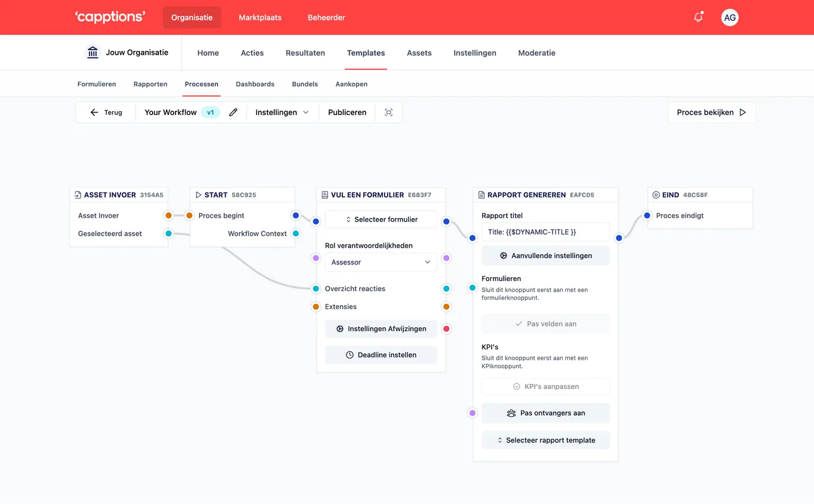This screenshot has height=504, width=814.
Task: Select the Start node header
Action: tap(243, 195)
